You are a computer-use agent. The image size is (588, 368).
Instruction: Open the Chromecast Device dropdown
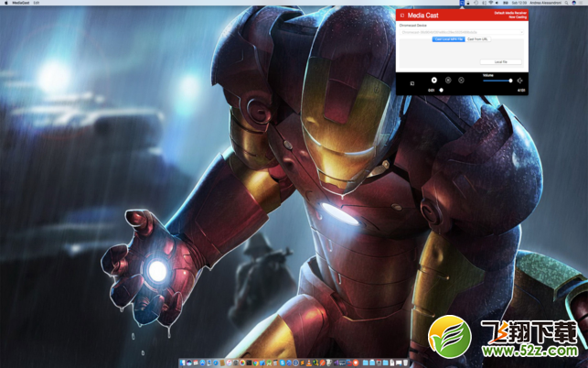coord(462,32)
